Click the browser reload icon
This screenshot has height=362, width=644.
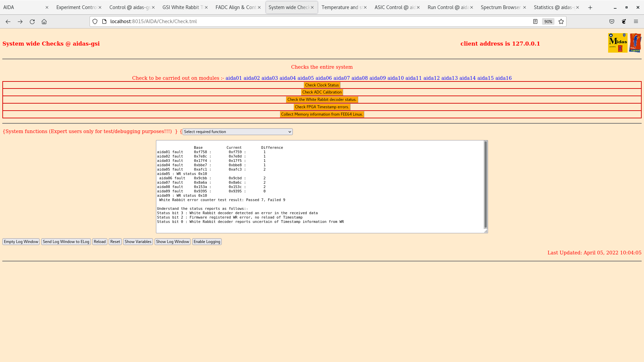(x=32, y=21)
